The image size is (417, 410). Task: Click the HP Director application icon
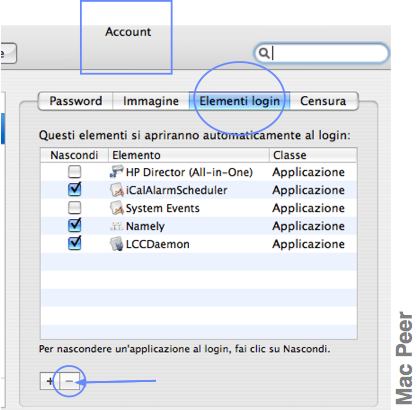click(x=117, y=172)
